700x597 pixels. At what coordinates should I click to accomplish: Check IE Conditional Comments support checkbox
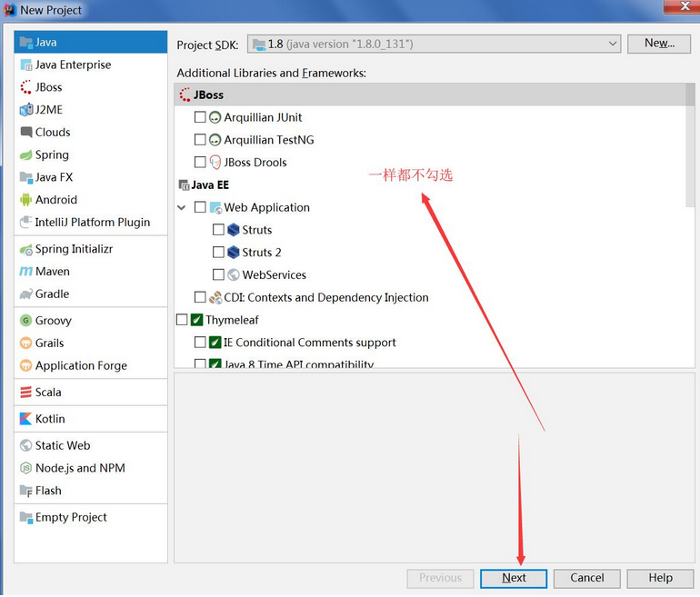(200, 343)
